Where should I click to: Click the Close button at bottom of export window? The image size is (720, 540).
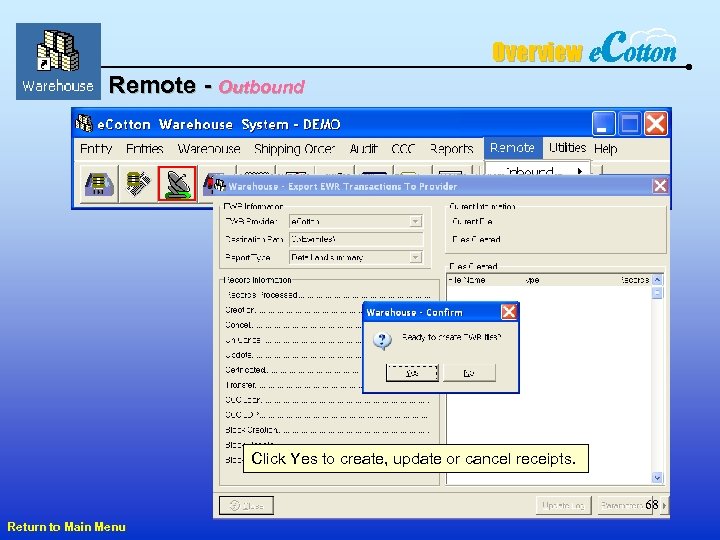247,506
